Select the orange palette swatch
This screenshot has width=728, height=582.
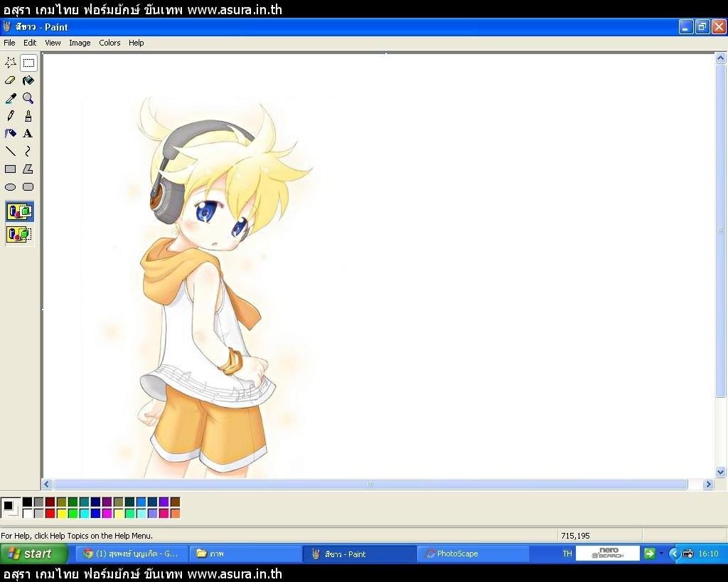175,513
